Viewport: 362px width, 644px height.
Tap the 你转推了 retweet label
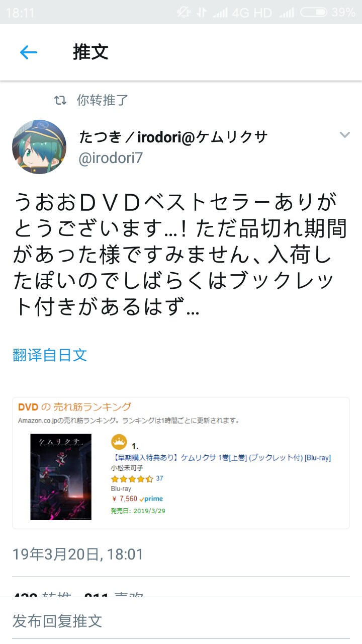(x=103, y=100)
